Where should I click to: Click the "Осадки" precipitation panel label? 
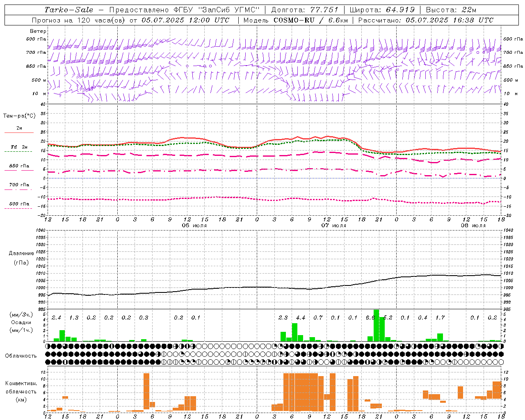coord(21,323)
